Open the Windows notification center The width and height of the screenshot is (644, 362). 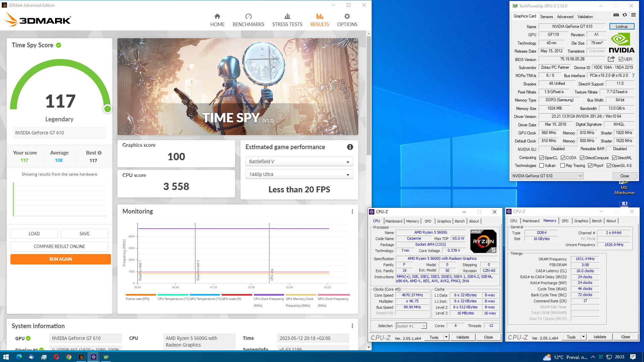pos(633,357)
